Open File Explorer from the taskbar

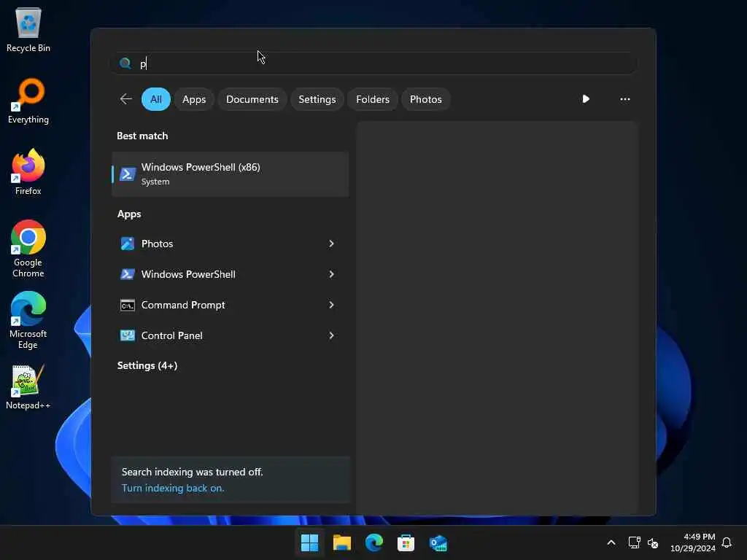[342, 542]
